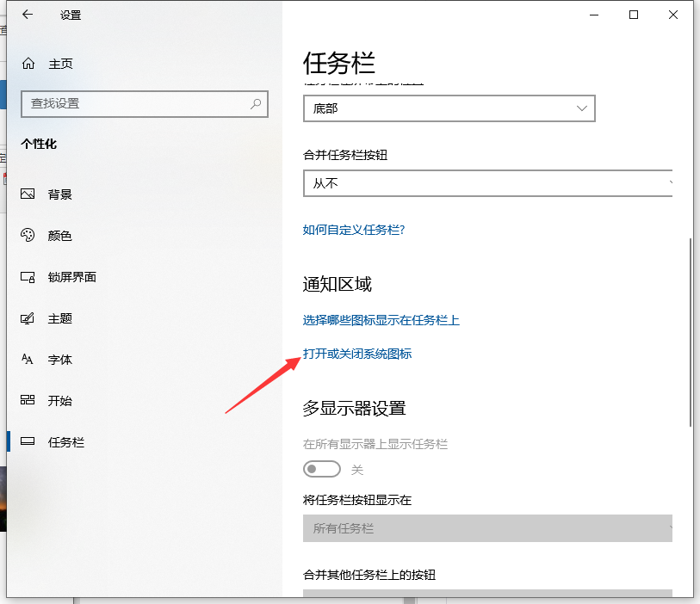This screenshot has height=604, width=700.
Task: Open 打开或关闭系统图标 link
Action: click(356, 353)
